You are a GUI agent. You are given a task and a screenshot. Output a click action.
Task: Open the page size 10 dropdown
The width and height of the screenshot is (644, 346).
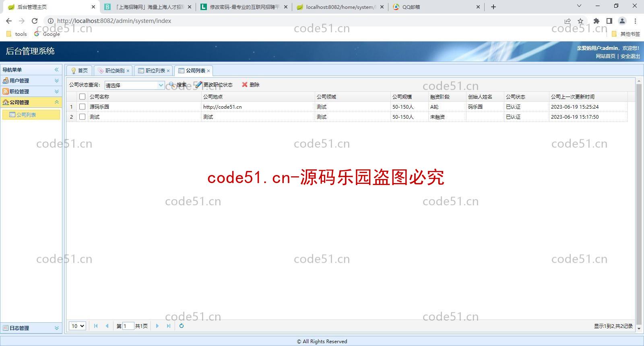pos(77,326)
